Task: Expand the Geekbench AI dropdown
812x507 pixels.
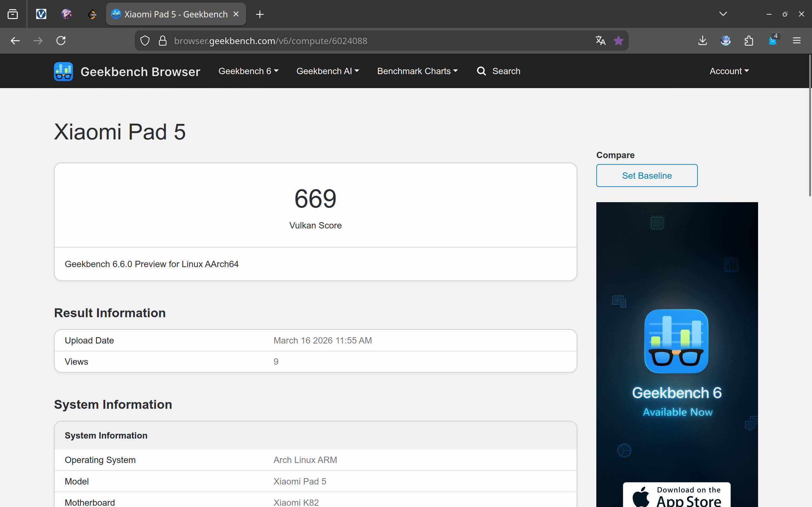Action: (x=327, y=71)
